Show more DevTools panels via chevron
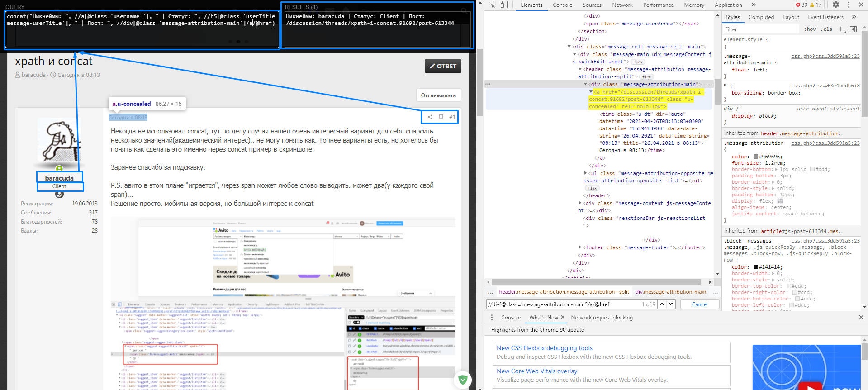 point(754,5)
